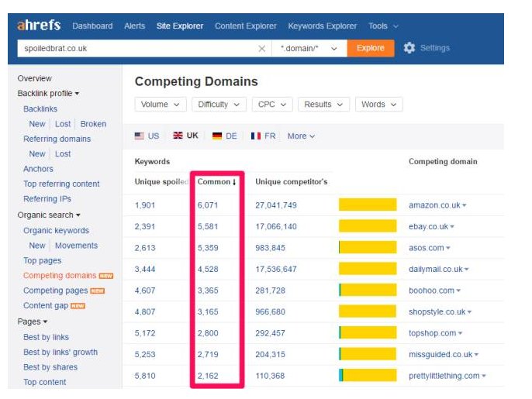Click the prettylittlething.com keyword overlap bar
The image size is (532, 399).
pyautogui.click(x=368, y=376)
